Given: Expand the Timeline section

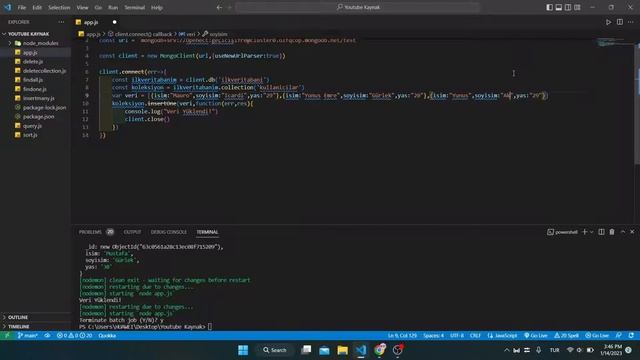Looking at the screenshot, I should pyautogui.click(x=19, y=327).
